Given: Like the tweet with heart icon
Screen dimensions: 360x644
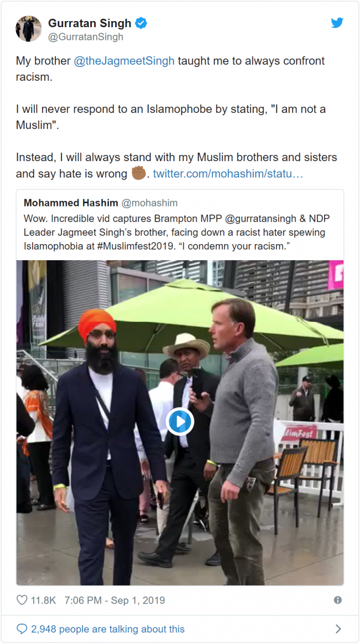Looking at the screenshot, I should pyautogui.click(x=22, y=600).
